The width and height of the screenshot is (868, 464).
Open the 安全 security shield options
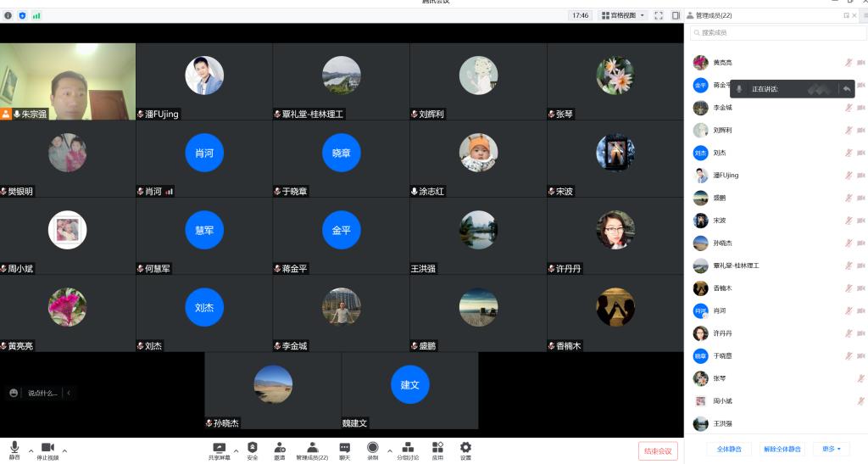[x=253, y=450]
